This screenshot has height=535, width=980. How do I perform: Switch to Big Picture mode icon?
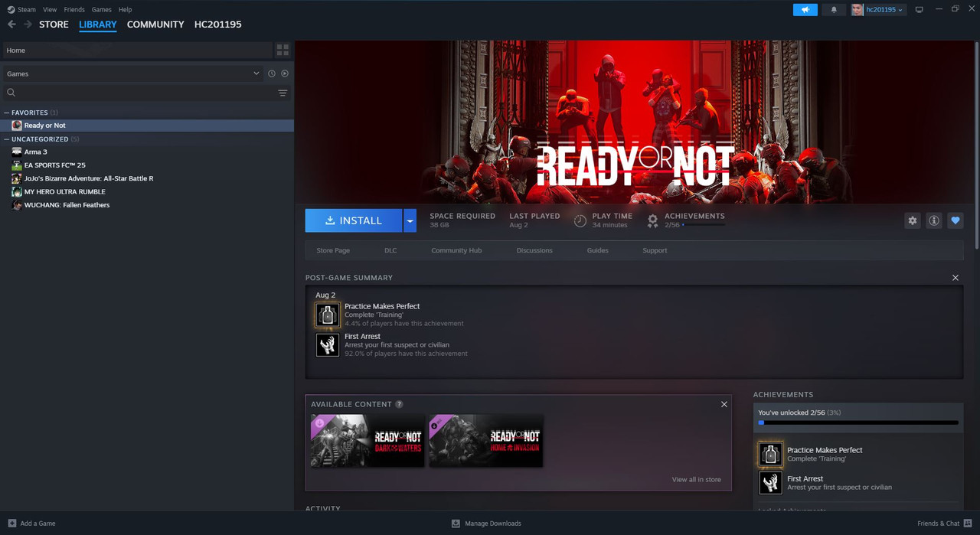(x=920, y=9)
